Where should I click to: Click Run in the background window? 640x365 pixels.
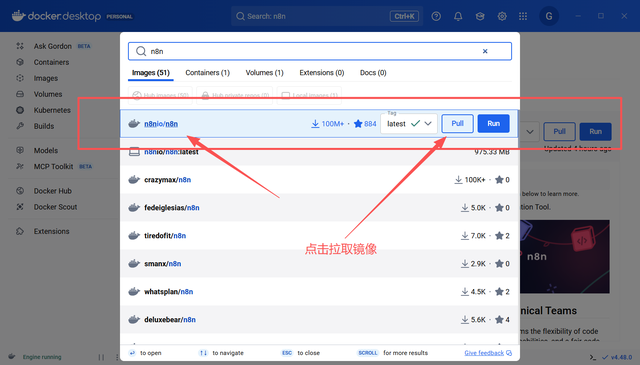[596, 131]
